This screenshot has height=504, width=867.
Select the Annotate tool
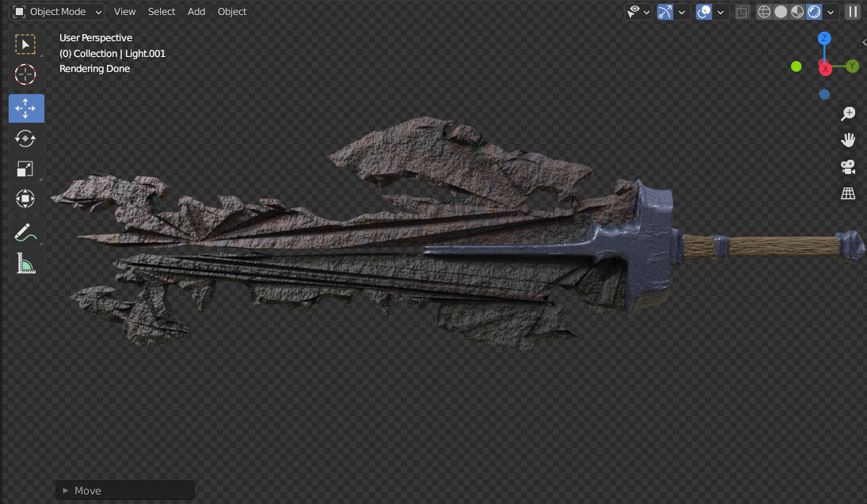pyautogui.click(x=25, y=232)
